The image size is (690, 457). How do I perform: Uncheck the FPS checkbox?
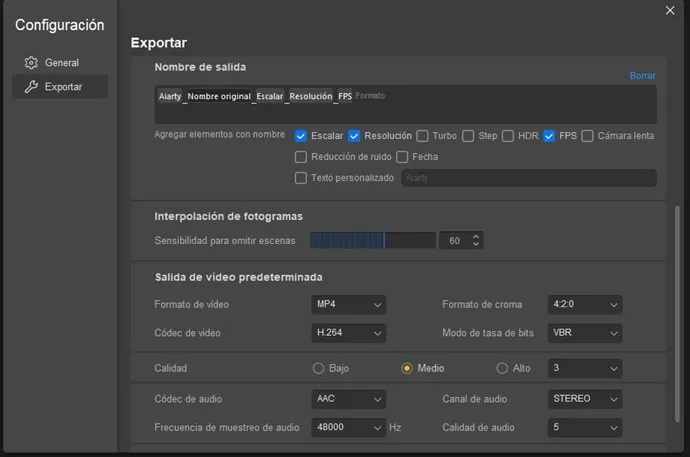point(549,136)
